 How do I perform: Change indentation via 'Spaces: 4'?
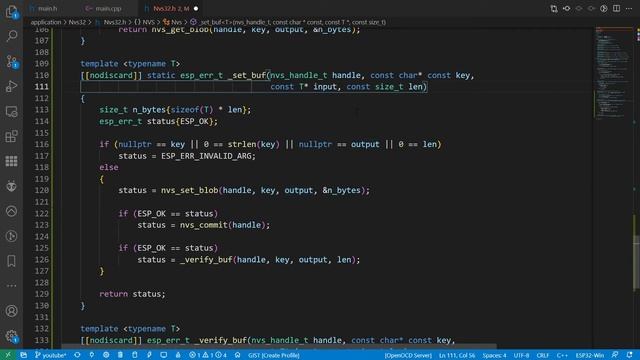coord(494,355)
